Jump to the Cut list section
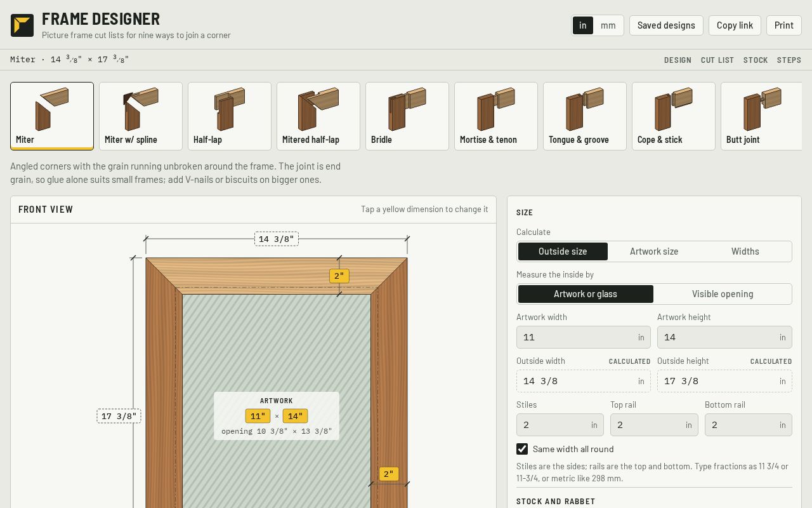 (x=717, y=60)
